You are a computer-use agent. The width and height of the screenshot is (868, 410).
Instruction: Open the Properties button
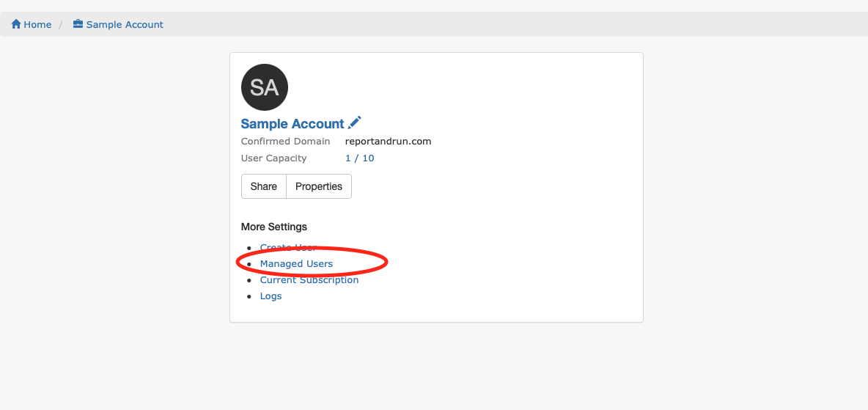(x=319, y=187)
